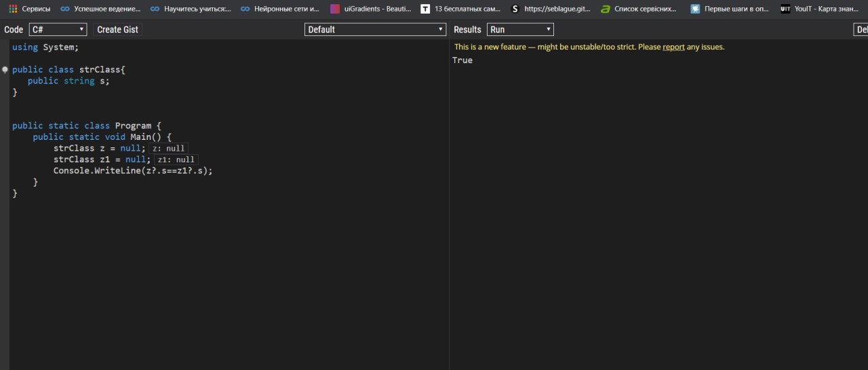Image resolution: width=868 pixels, height=370 pixels.
Task: Open the 13 бесплатных bookmark icon
Action: click(425, 9)
